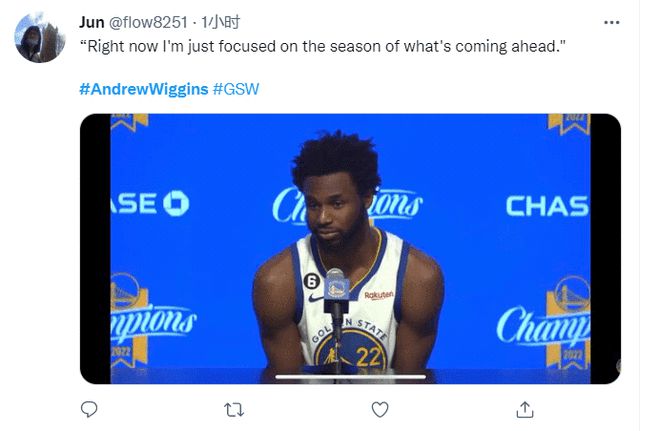Image resolution: width=660 pixels, height=431 pixels.
Task: Click the reply speech bubble icon
Action: 89,409
